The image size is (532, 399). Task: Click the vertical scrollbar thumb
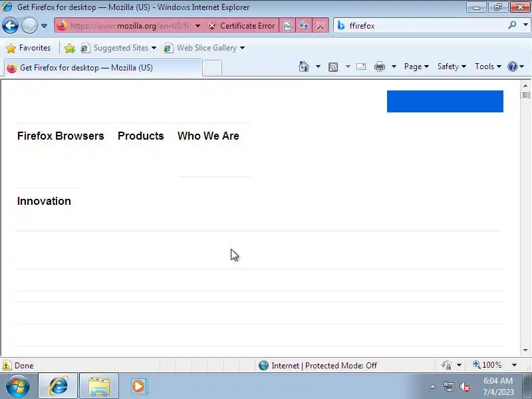click(x=525, y=95)
